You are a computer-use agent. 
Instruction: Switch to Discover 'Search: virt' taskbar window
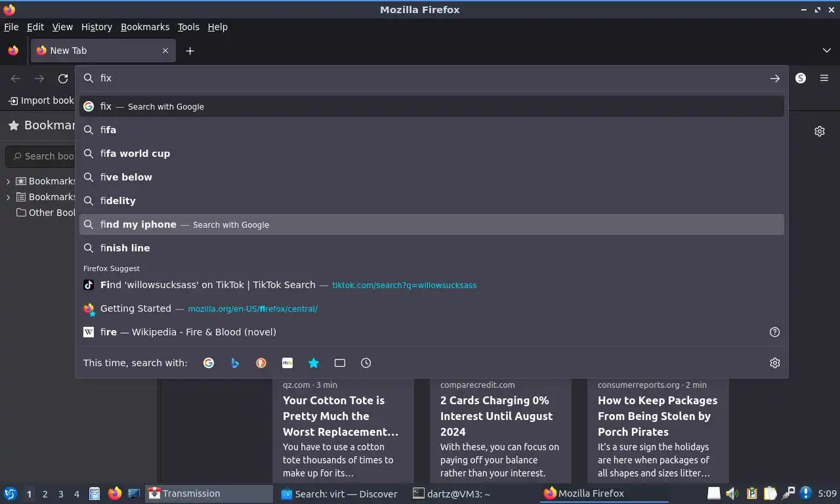coord(340,493)
